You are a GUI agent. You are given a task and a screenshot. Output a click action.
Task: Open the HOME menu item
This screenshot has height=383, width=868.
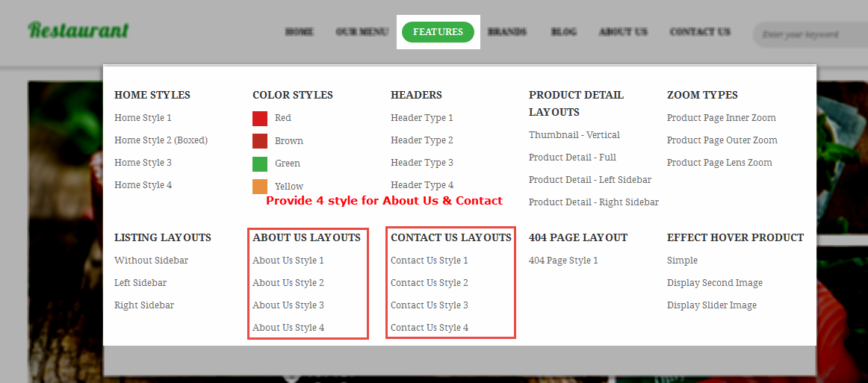[x=300, y=32]
